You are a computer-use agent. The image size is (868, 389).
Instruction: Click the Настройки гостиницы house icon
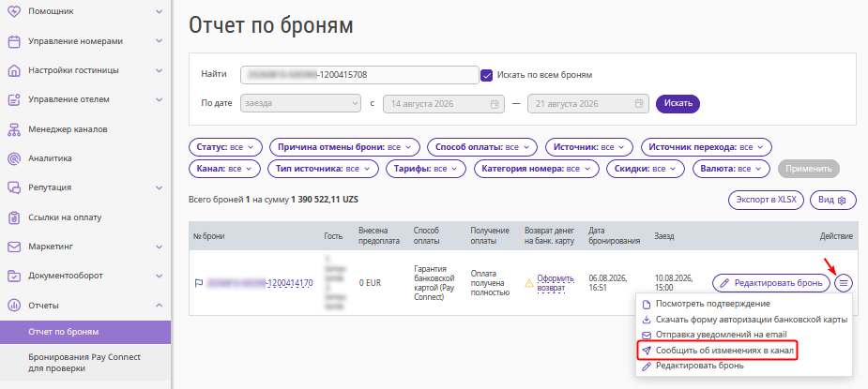click(x=14, y=70)
